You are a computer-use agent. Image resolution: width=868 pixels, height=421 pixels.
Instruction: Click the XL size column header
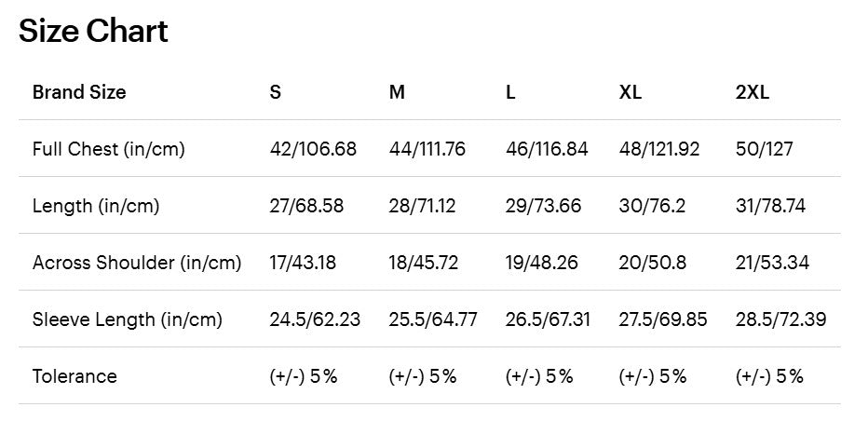(631, 92)
